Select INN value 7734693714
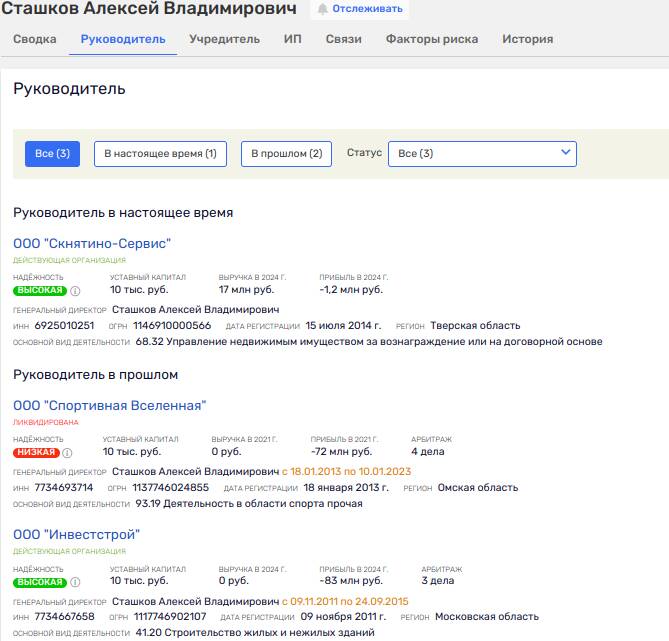The width and height of the screenshot is (669, 641). (x=64, y=487)
